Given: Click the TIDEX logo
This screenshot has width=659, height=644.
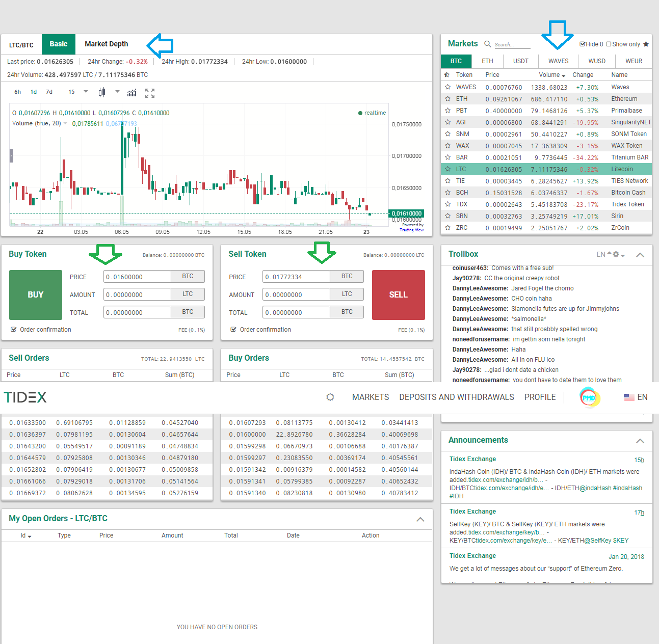Looking at the screenshot, I should tap(25, 397).
